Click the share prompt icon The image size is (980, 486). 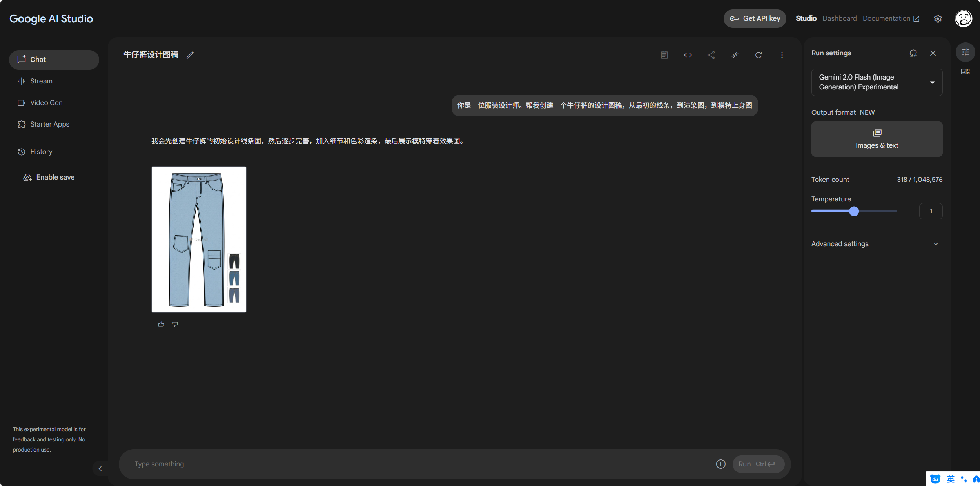(711, 55)
